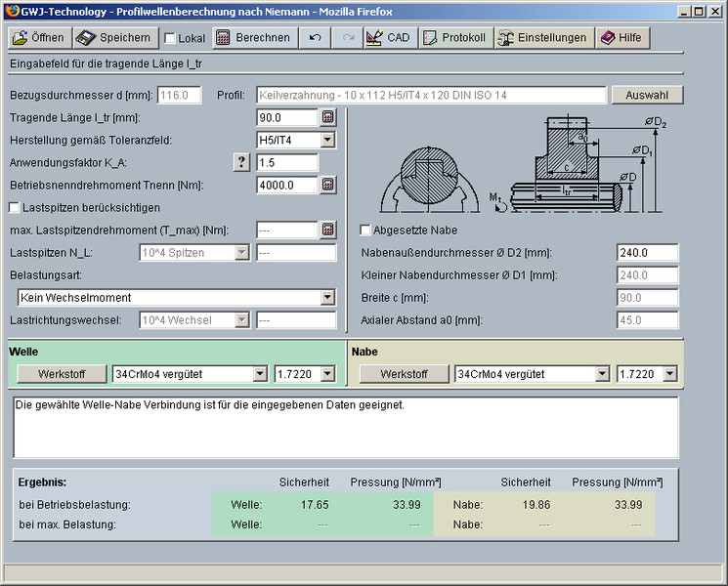
Task: Enable Lastspitzen berücksichtigen checkbox
Action: [15, 207]
